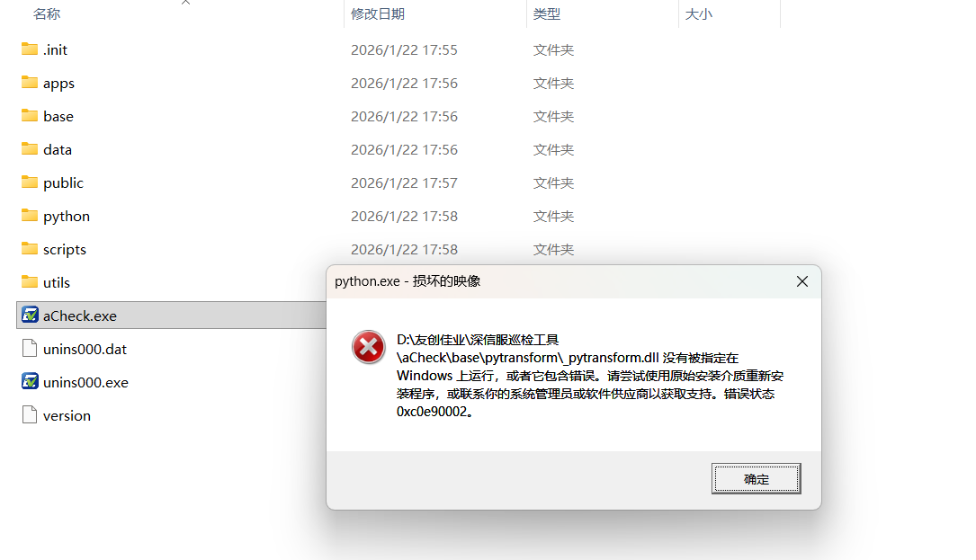The height and width of the screenshot is (560, 976).
Task: Sort by the 类型 column header
Action: point(547,13)
